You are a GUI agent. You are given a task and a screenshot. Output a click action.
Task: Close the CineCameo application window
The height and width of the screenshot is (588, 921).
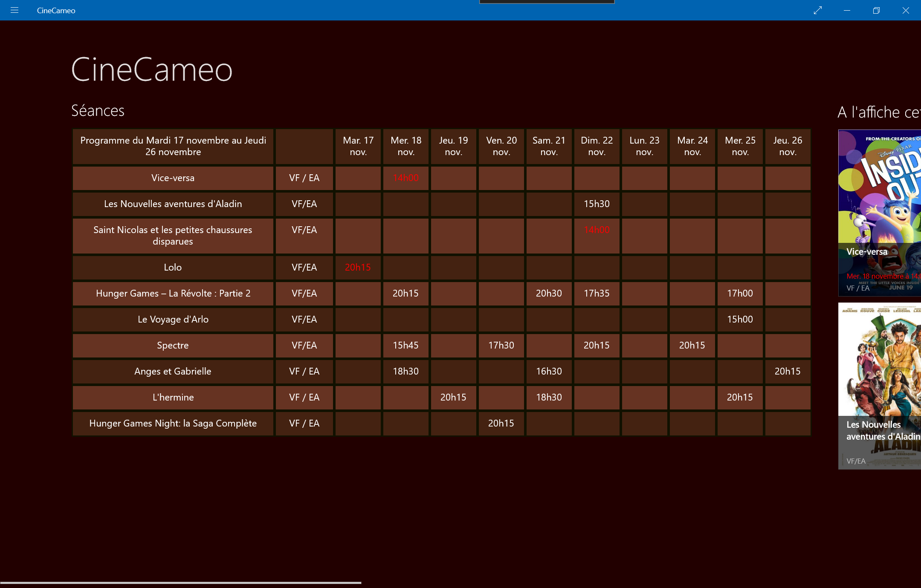click(x=906, y=10)
